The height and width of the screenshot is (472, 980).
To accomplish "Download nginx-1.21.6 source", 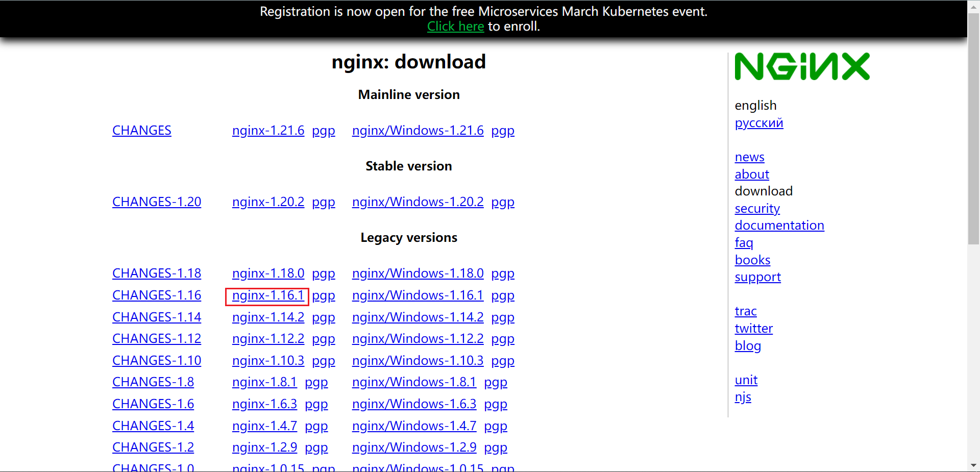I will (268, 130).
